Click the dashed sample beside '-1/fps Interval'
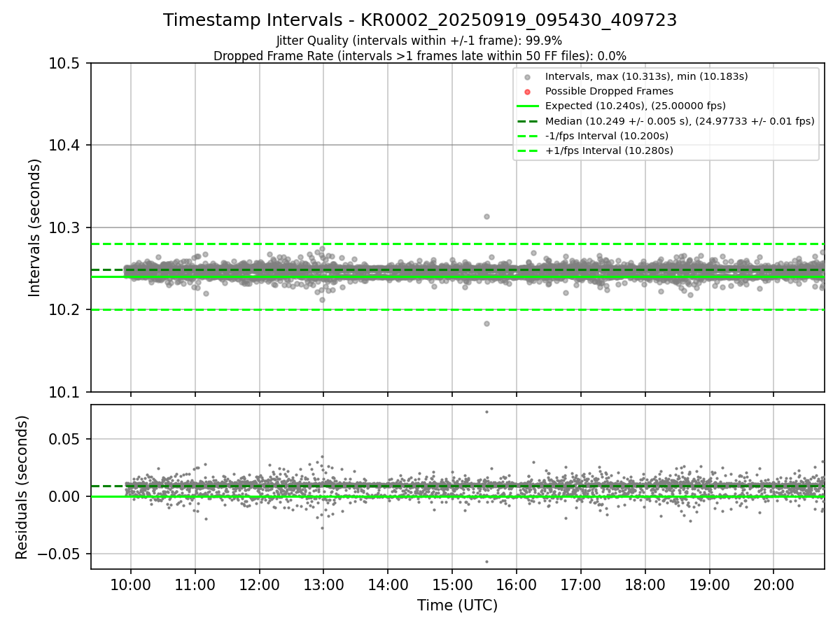Image resolution: width=840 pixels, height=630 pixels. click(x=528, y=135)
